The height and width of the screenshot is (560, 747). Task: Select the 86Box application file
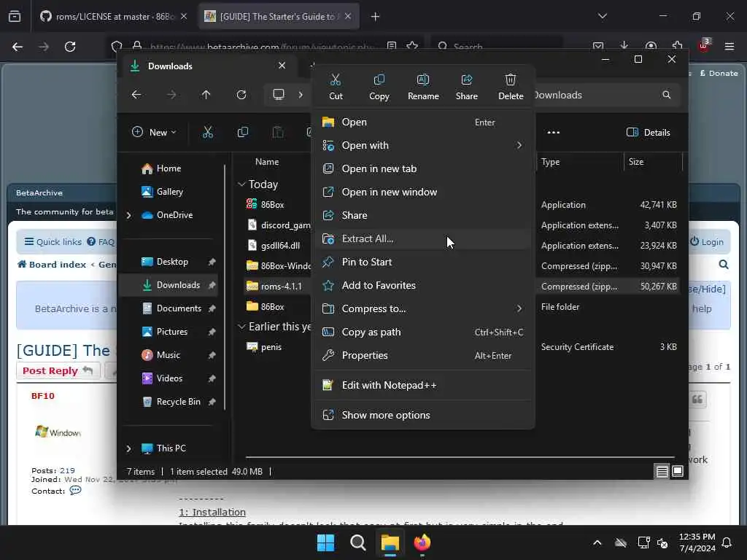[x=272, y=205]
